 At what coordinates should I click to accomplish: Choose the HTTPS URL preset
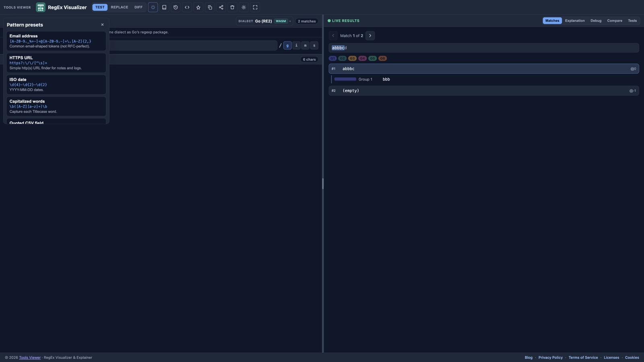[56, 63]
